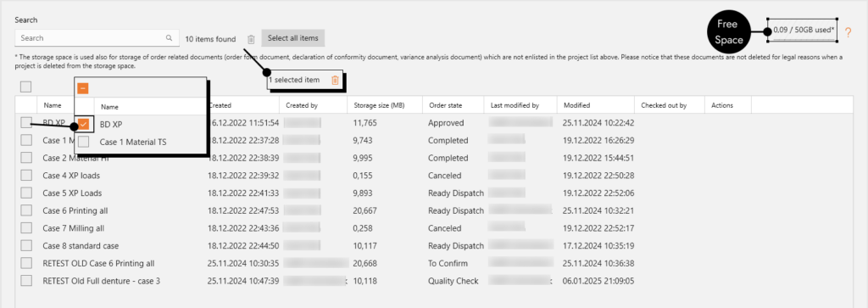Tick the Case 1 Material TS callout checkbox

click(x=84, y=143)
